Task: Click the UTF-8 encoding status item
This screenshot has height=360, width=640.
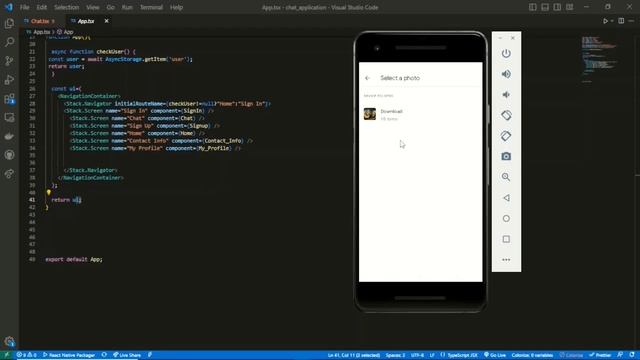Action: pos(417,355)
